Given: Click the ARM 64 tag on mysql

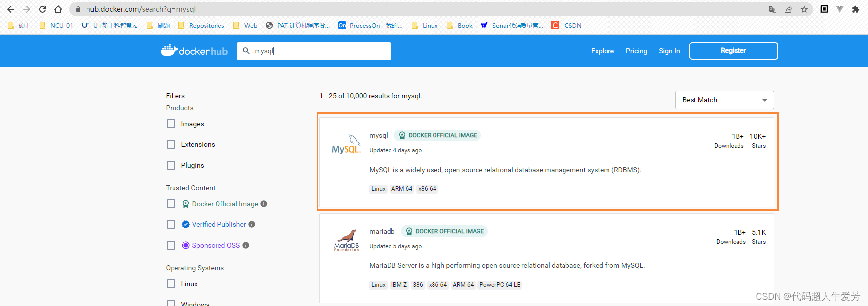Looking at the screenshot, I should click(402, 189).
